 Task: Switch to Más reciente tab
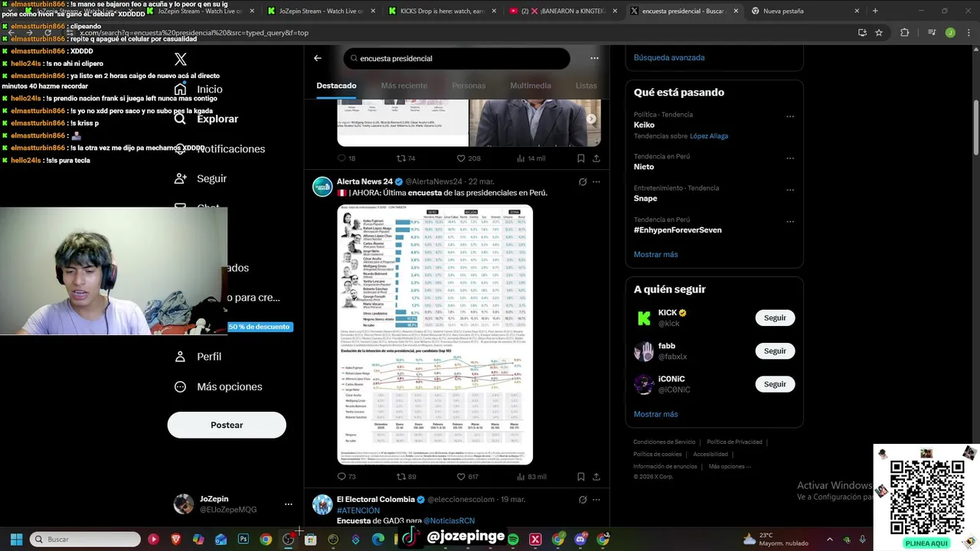pos(404,86)
